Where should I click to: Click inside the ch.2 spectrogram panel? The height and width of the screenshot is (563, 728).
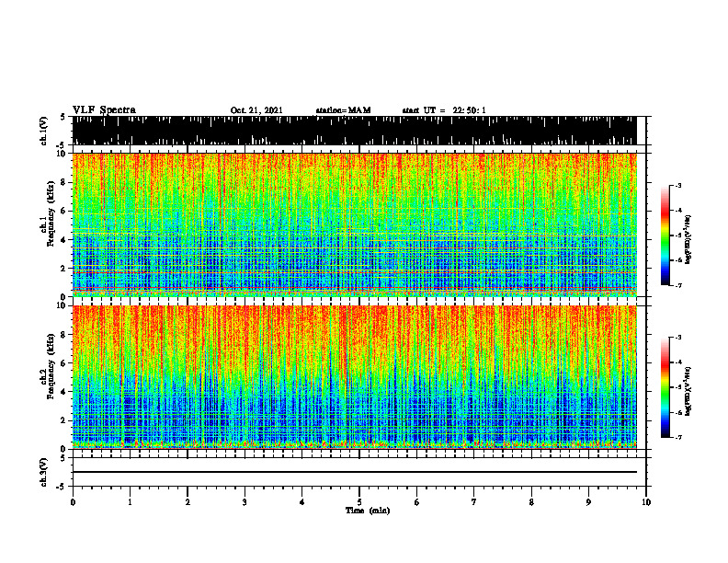click(355, 377)
